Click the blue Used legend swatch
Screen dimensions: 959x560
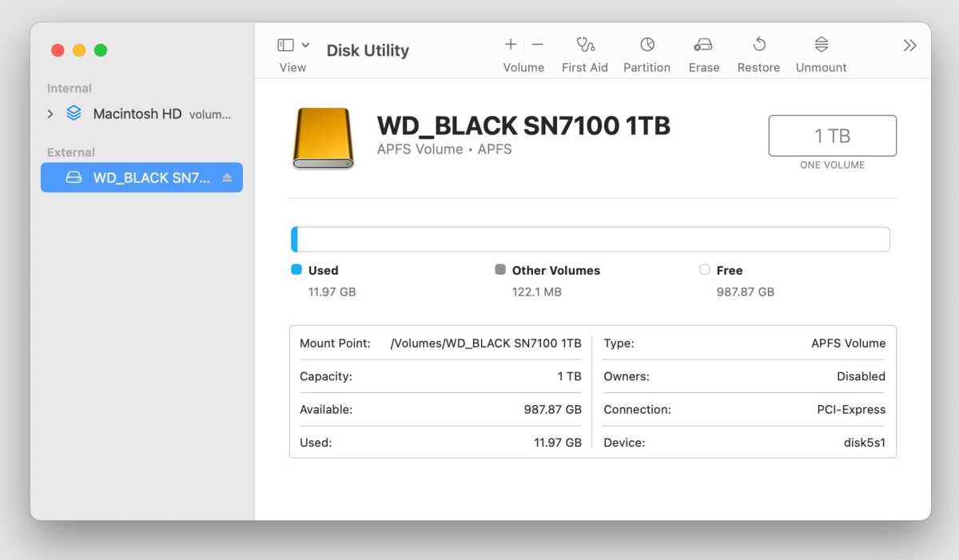[296, 270]
